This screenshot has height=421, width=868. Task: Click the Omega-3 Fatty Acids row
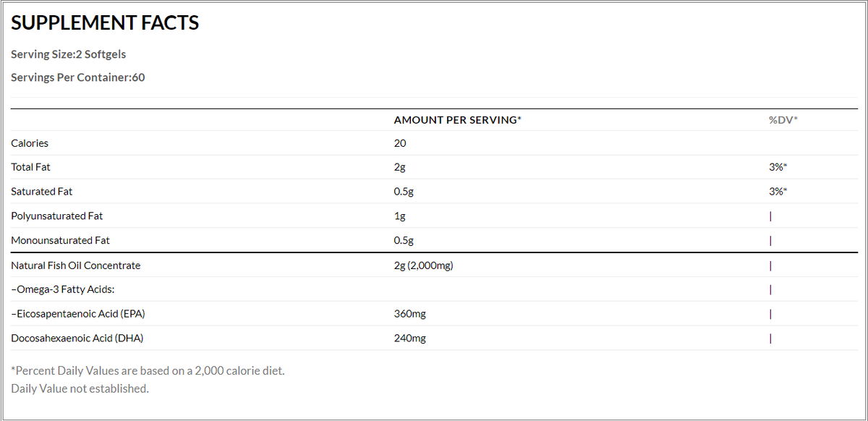pyautogui.click(x=434, y=289)
